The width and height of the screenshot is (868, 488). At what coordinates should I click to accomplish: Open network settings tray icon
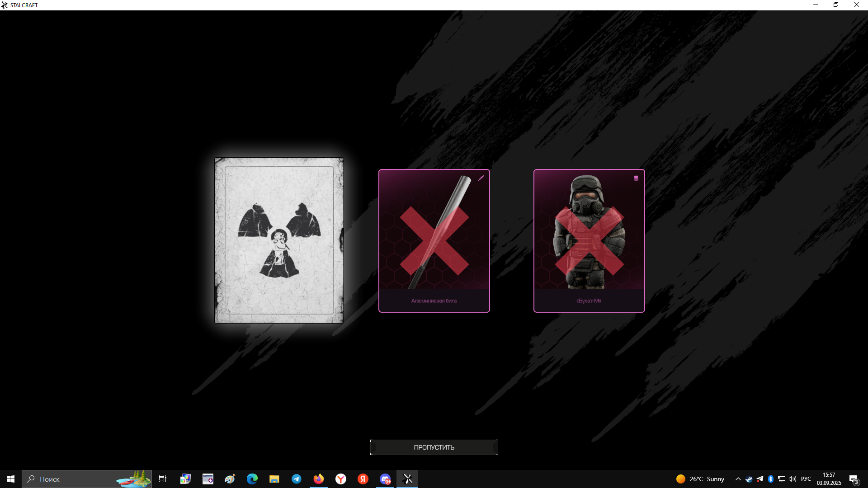point(782,479)
